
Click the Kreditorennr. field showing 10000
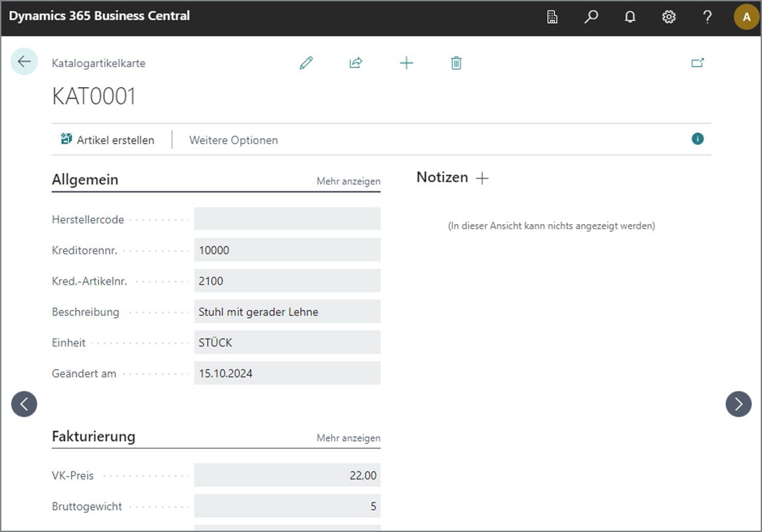point(287,250)
